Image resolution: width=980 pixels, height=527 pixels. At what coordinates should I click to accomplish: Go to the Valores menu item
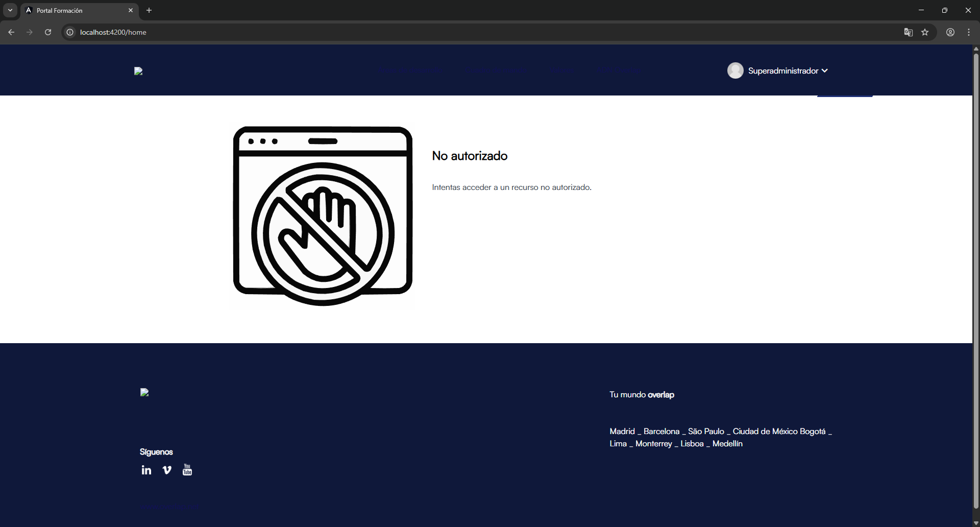click(x=561, y=70)
